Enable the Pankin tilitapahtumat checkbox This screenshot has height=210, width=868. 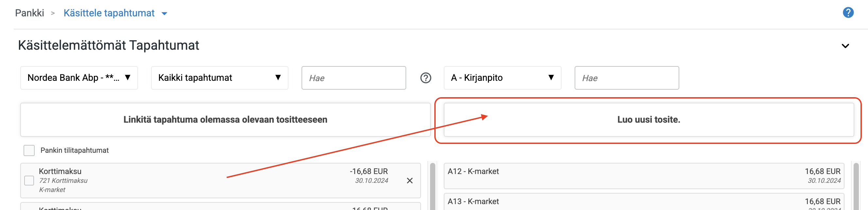coord(29,150)
